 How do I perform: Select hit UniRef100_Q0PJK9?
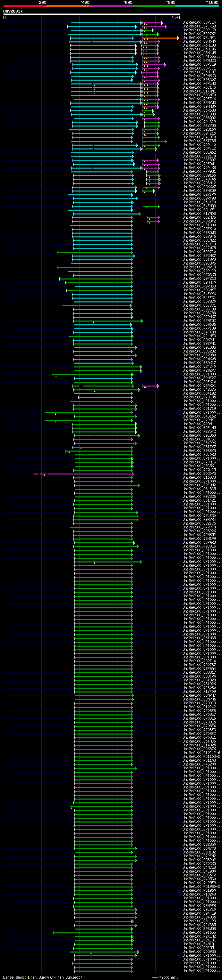[x=199, y=30]
